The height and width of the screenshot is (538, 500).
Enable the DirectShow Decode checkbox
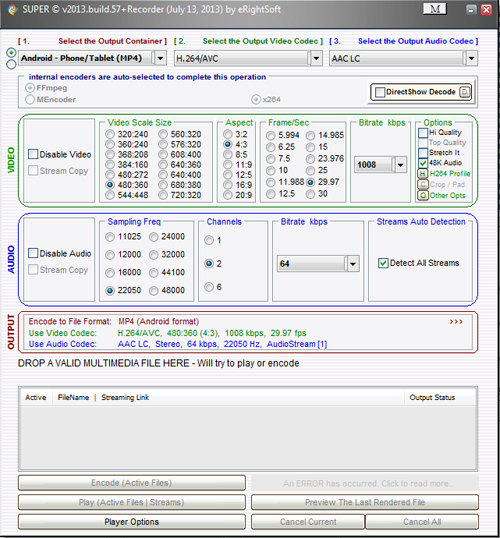[x=380, y=92]
